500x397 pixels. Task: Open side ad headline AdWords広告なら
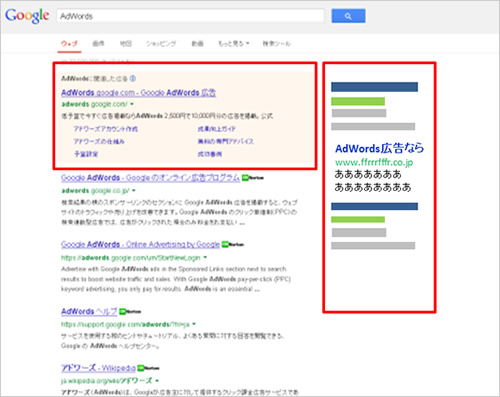pos(380,148)
